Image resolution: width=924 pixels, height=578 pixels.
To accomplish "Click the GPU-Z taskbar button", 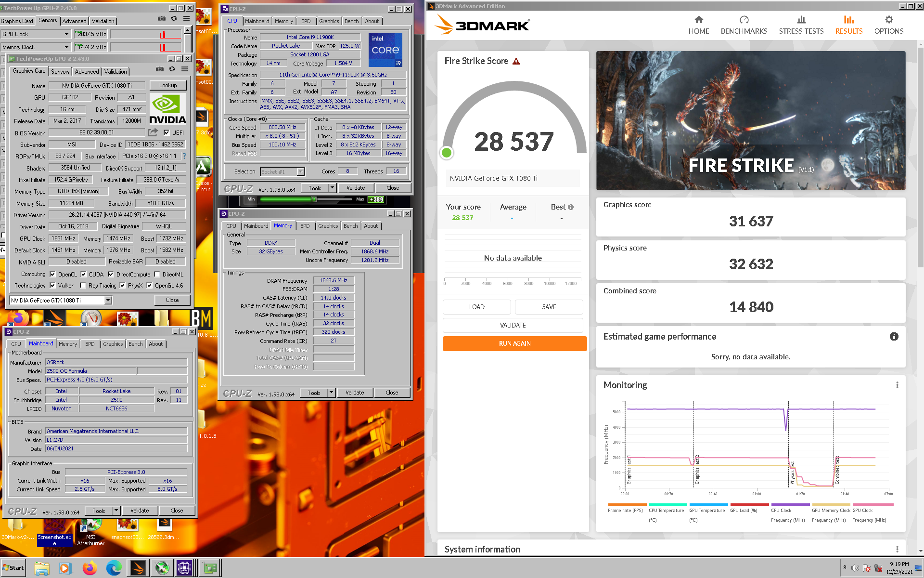I will [x=210, y=568].
